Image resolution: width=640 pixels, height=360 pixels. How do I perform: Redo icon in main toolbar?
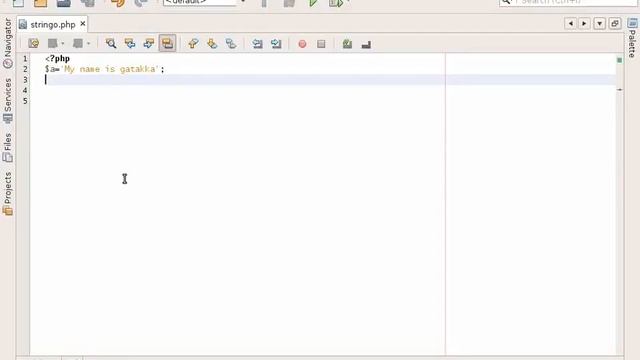coord(141,3)
